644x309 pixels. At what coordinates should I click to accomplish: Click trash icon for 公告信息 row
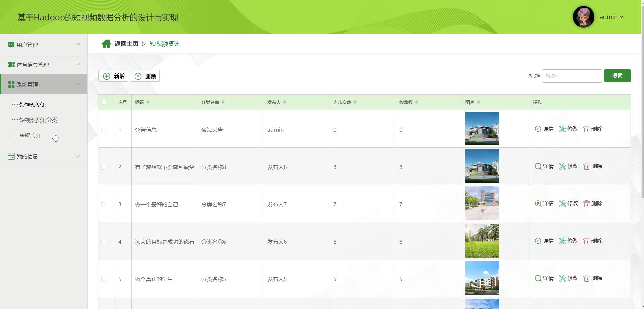[x=586, y=129]
